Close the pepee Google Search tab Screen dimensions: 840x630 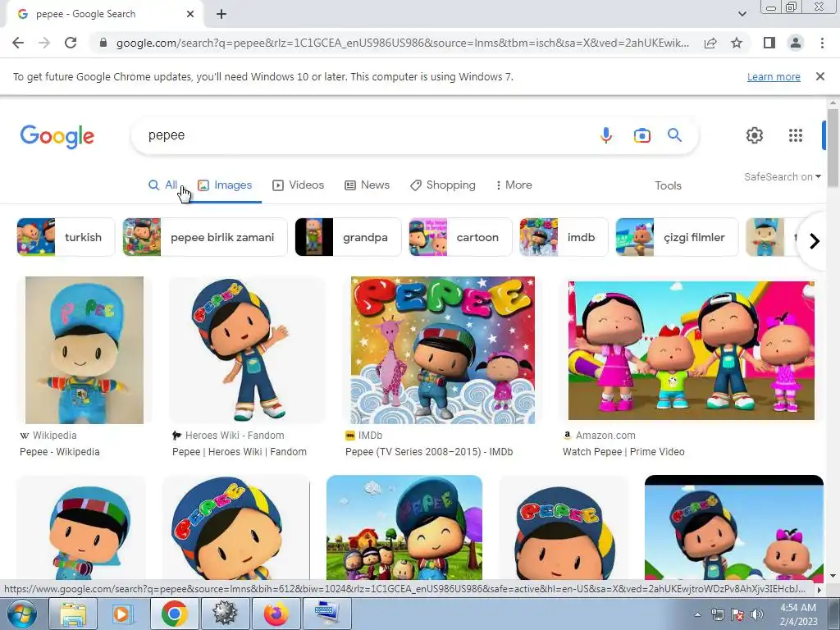(x=190, y=14)
